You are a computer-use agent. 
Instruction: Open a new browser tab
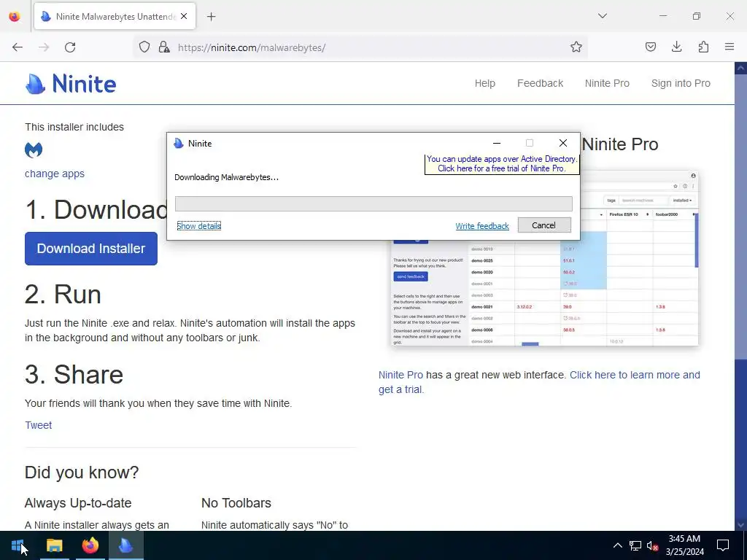point(212,17)
